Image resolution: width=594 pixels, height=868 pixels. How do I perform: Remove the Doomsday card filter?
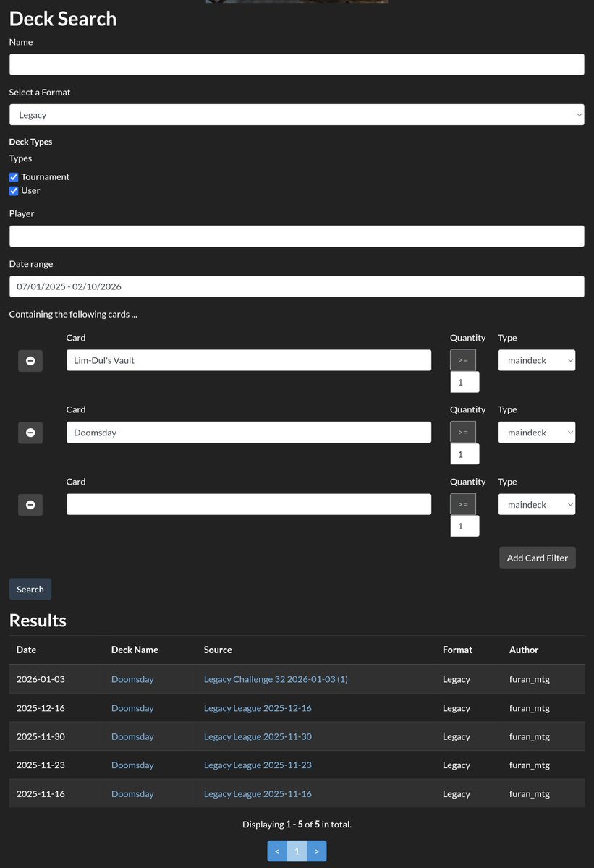click(30, 433)
